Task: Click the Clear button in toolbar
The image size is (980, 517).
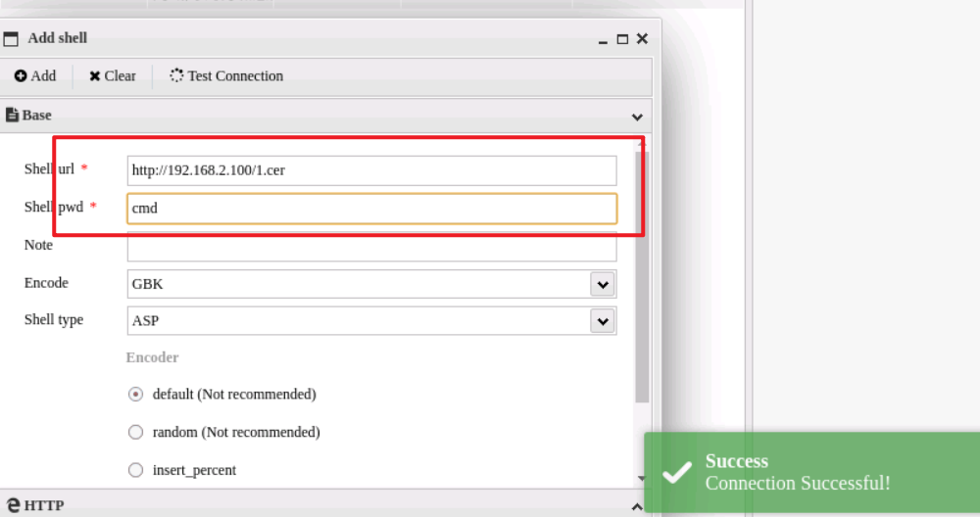Action: 112,76
